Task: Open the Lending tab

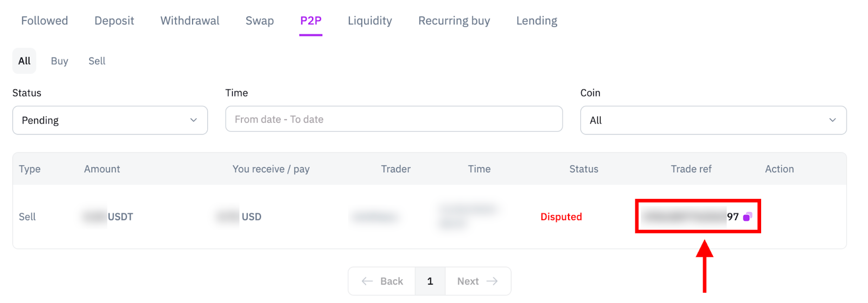Action: point(537,21)
